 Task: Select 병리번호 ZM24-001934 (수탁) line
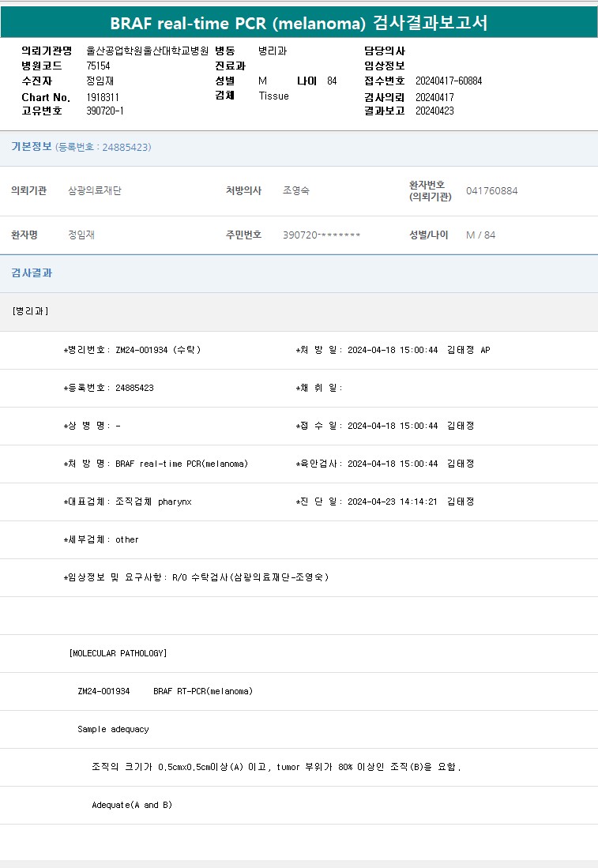(132, 350)
